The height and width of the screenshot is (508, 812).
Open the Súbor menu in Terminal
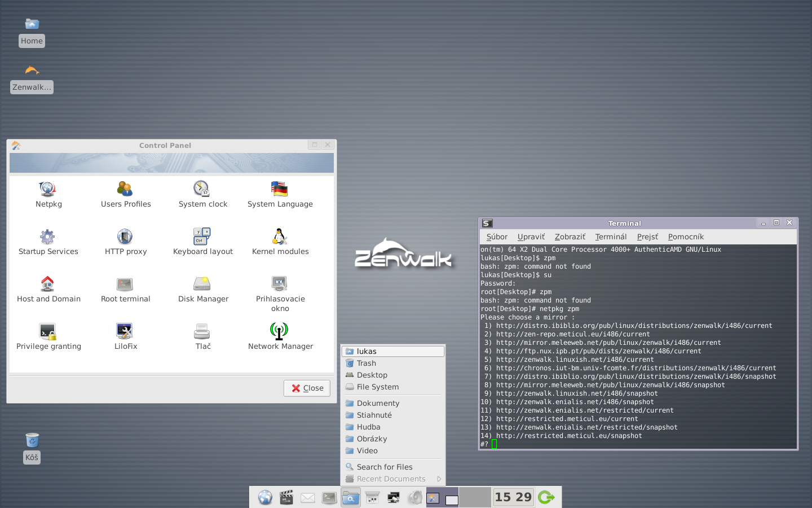tap(497, 237)
